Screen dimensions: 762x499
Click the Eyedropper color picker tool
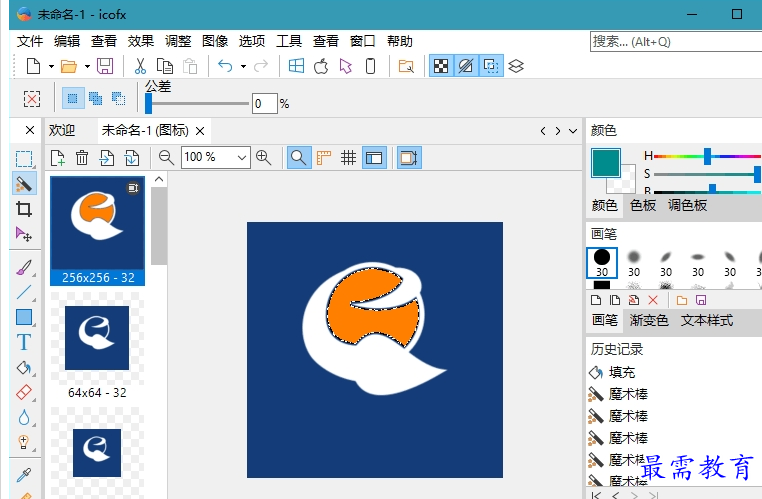tap(24, 474)
